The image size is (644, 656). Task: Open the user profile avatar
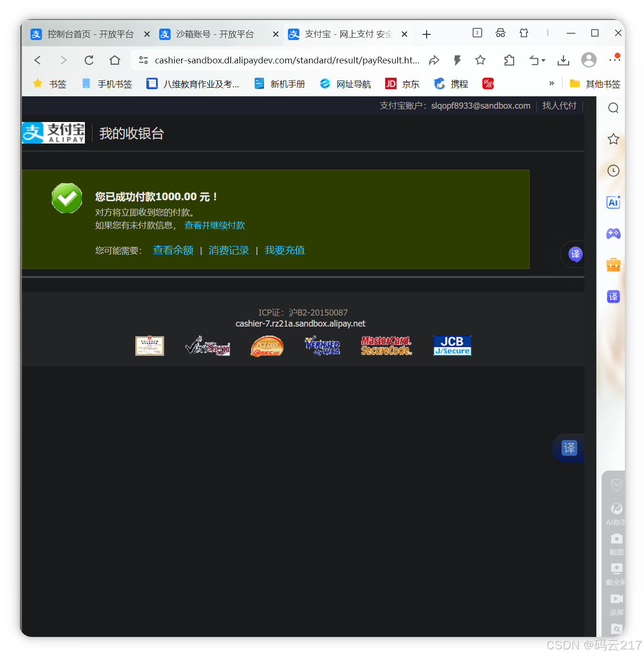click(x=589, y=60)
